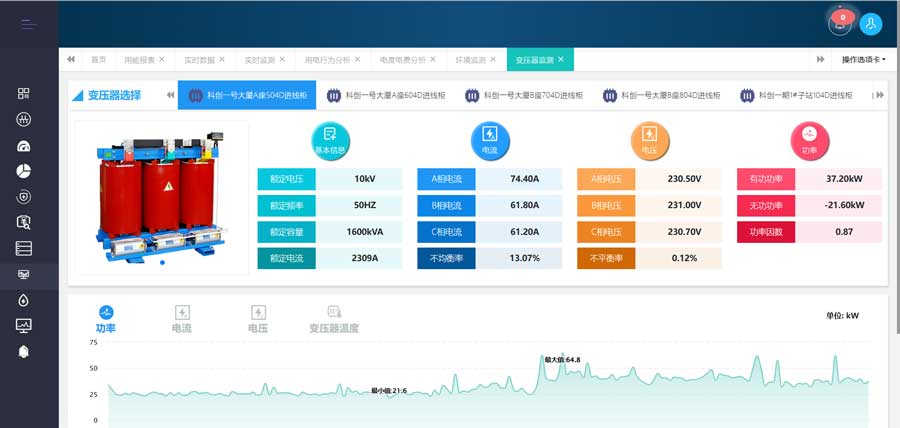This screenshot has height=428, width=900.
Task: Click the water drop icon in sidebar
Action: point(24,300)
